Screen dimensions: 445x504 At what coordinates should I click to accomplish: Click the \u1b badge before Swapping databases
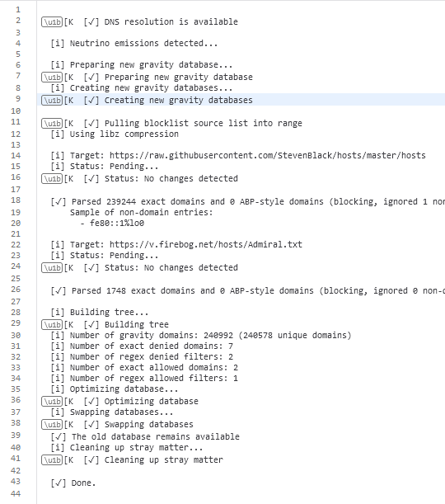pos(52,425)
